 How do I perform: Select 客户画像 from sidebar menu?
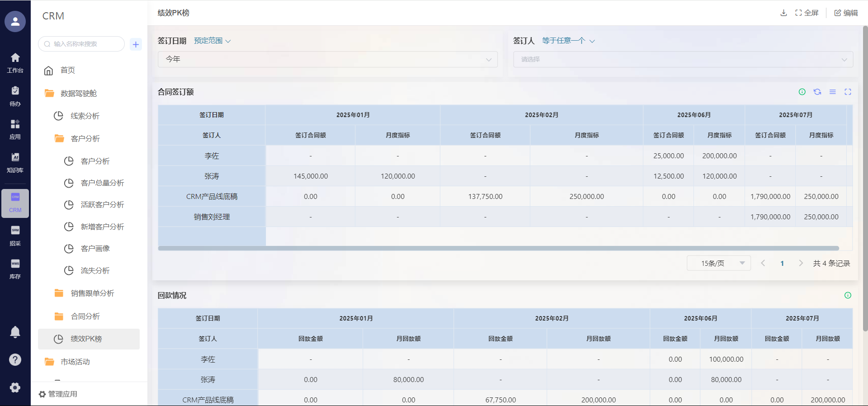pos(95,249)
